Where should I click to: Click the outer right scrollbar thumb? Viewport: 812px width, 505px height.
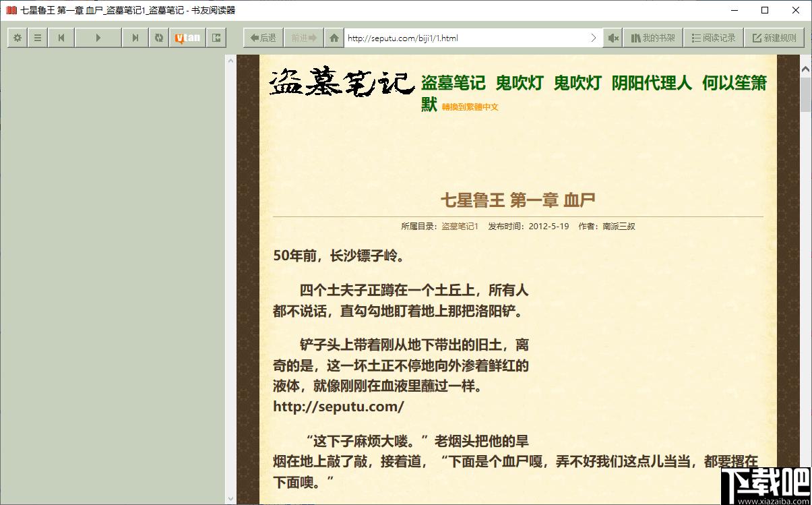pos(805,94)
